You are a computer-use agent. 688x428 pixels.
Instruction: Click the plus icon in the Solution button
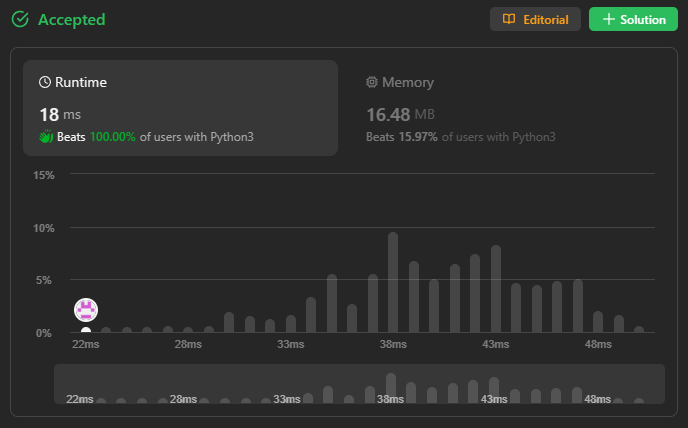pos(608,19)
